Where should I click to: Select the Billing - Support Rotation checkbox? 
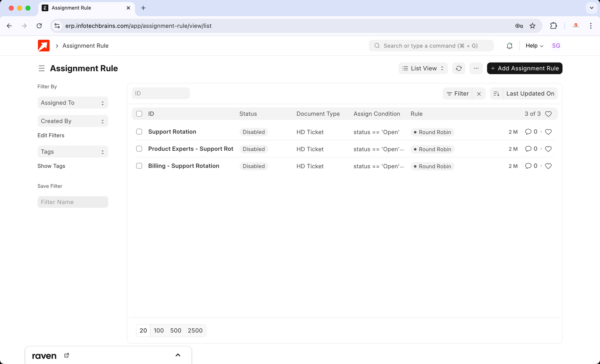(139, 166)
